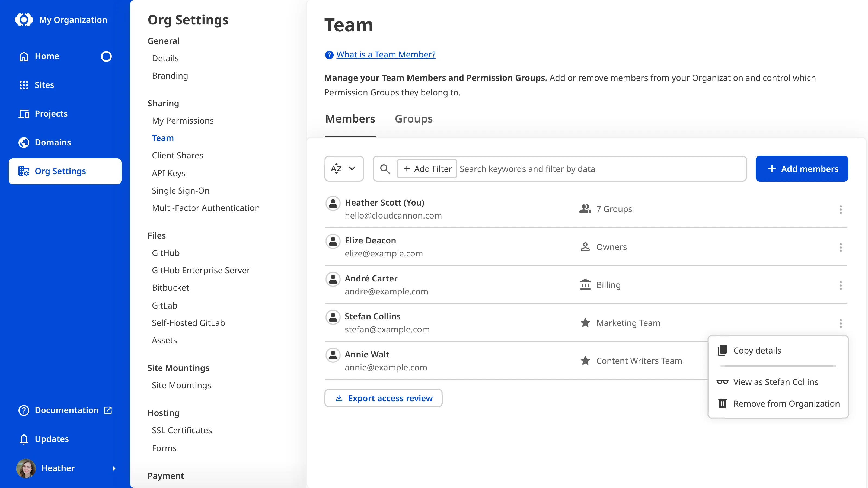Open GitHub file settings

pyautogui.click(x=165, y=253)
